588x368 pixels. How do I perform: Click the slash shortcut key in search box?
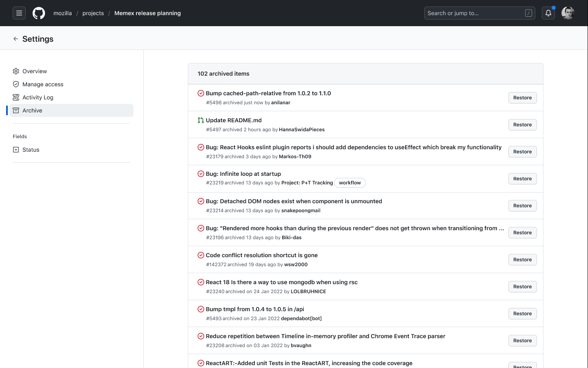point(528,13)
